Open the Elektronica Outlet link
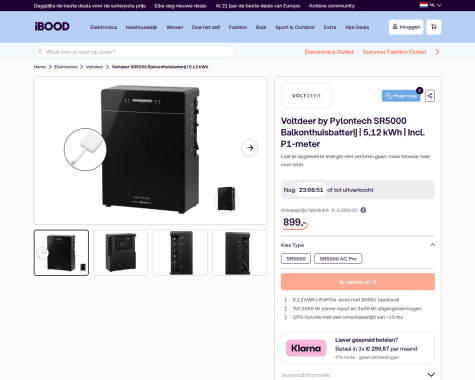Screen dimensions: 475x380 point(329,52)
